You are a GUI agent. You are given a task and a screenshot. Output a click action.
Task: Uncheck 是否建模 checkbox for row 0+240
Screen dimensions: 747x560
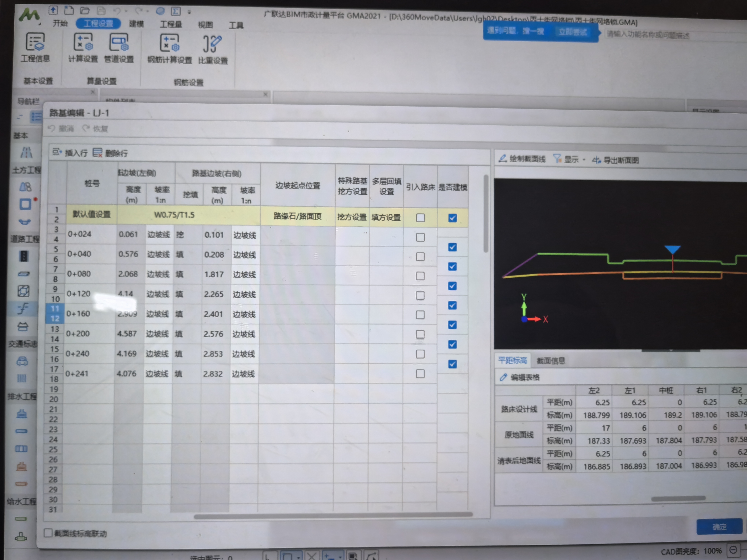452,364
